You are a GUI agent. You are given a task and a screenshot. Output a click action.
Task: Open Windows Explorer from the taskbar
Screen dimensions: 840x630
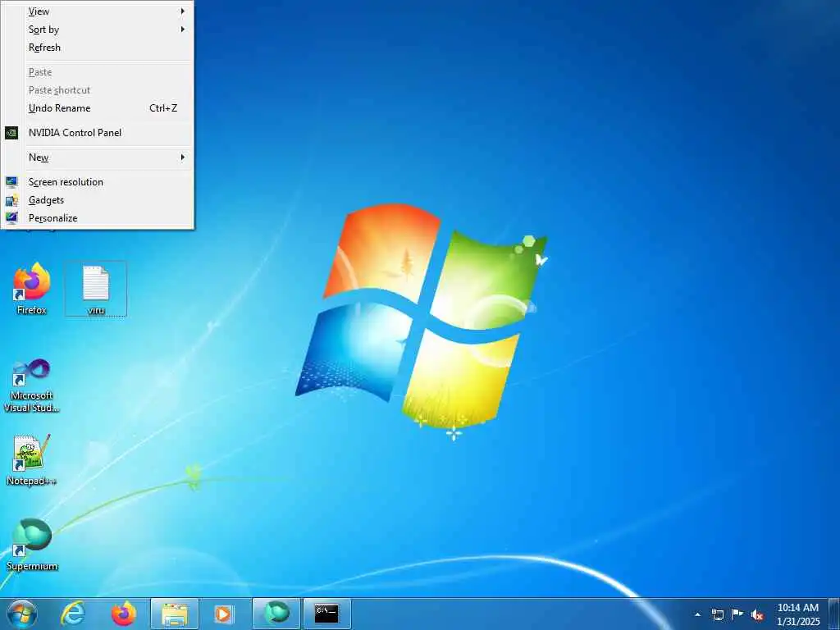tap(175, 614)
